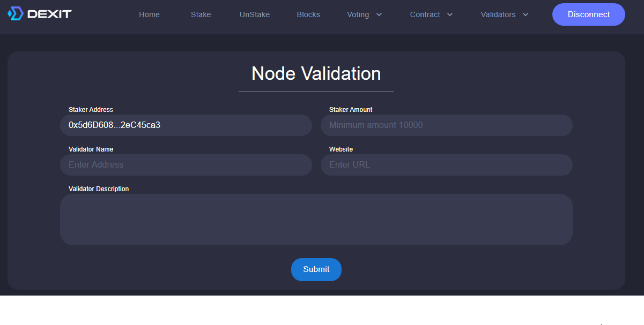
Task: Expand the Contract dropdown chevron
Action: [450, 14]
